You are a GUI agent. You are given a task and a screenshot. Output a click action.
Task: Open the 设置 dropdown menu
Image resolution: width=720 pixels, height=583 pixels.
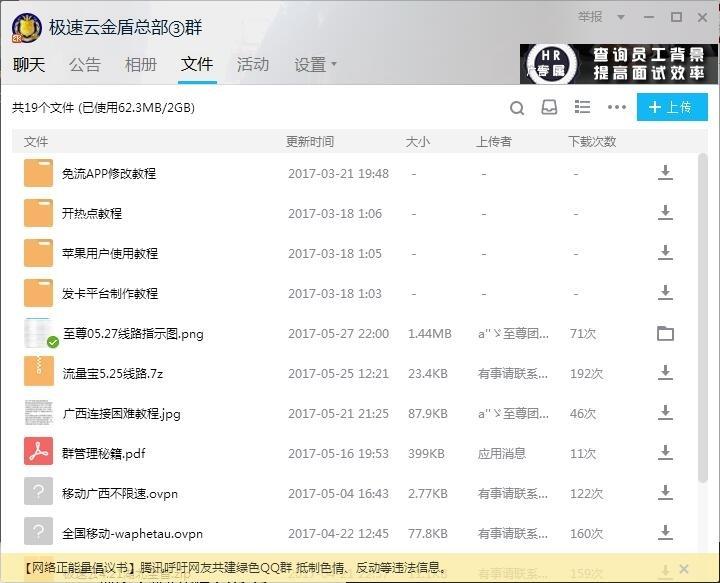pyautogui.click(x=315, y=65)
